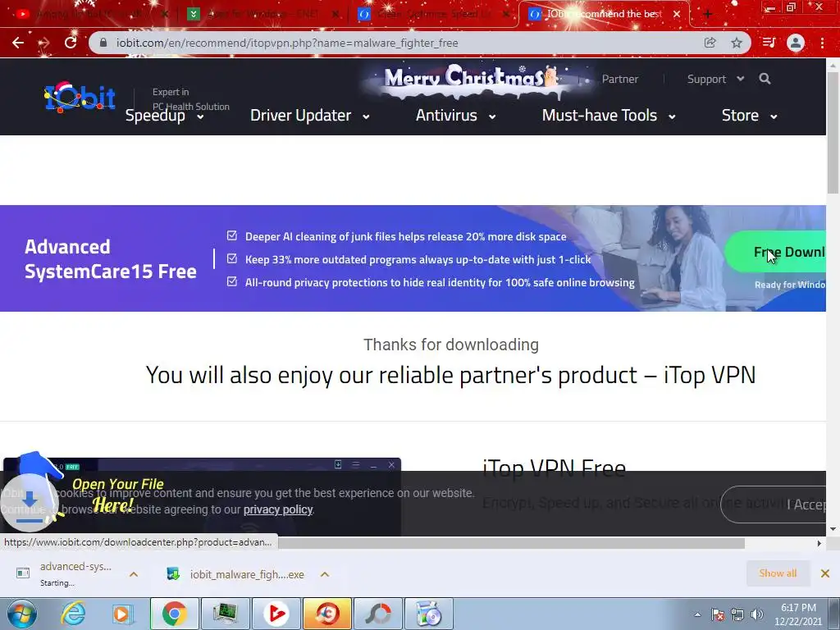
Task: Click the iTop VPN app screenshot thumbnail
Action: click(x=202, y=496)
